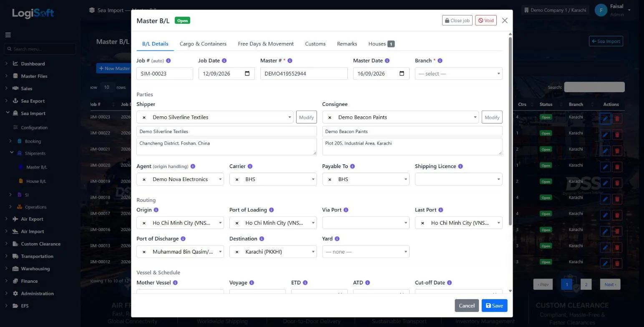Click the Shipper address text area

(x=226, y=147)
